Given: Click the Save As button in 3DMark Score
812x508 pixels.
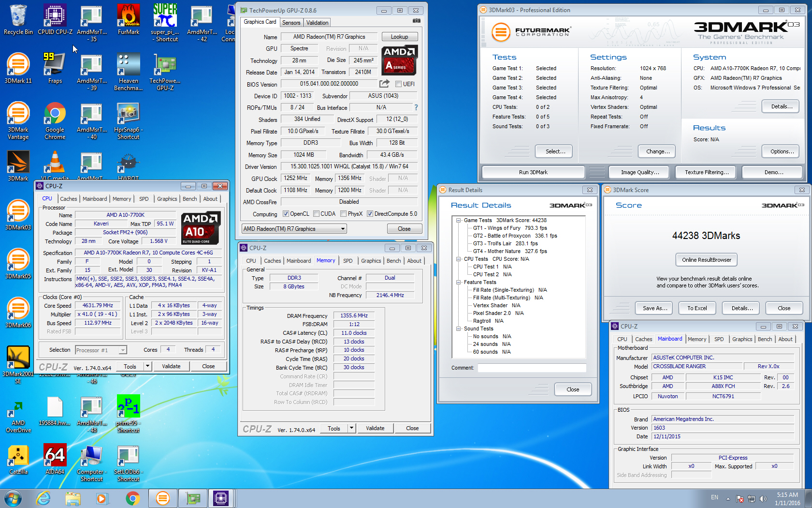Looking at the screenshot, I should coord(655,308).
